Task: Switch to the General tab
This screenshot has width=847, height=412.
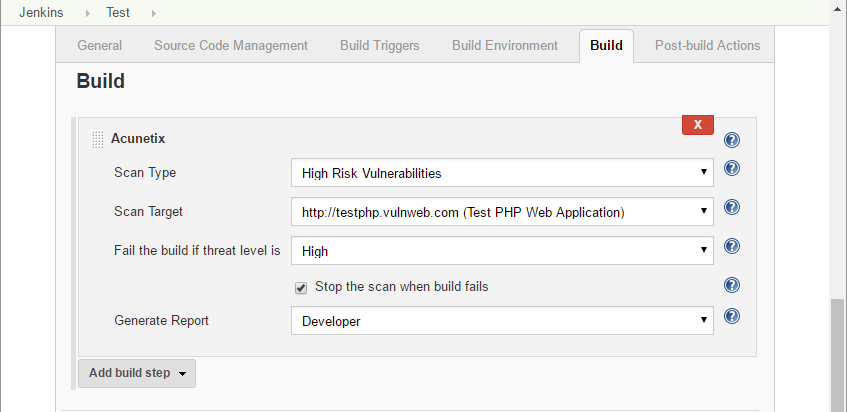Action: click(x=99, y=46)
